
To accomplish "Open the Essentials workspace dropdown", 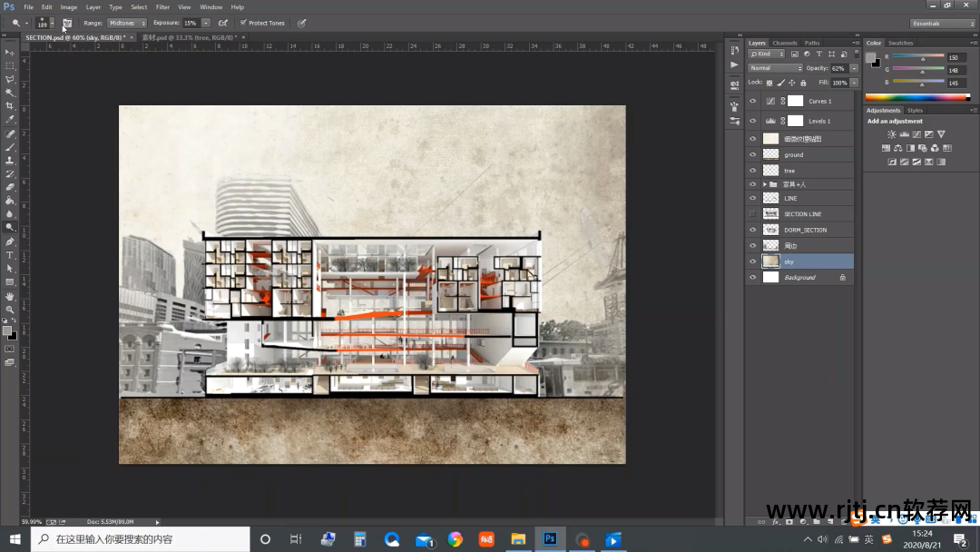I will pos(943,23).
